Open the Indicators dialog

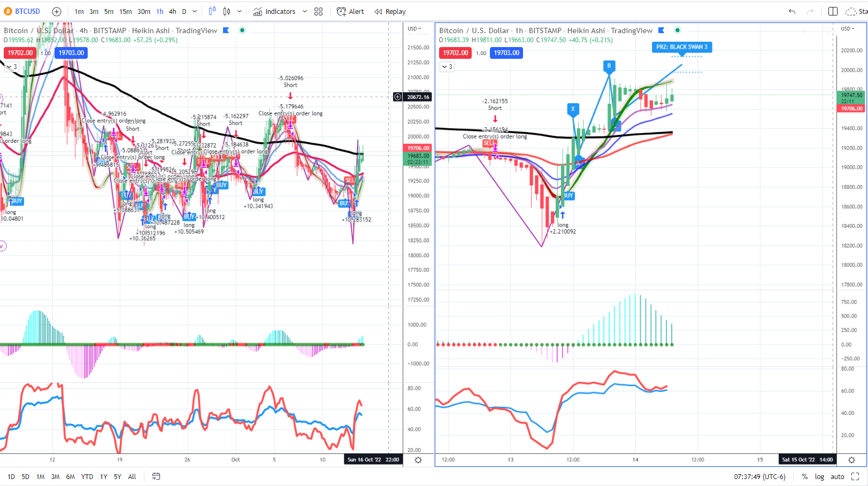pyautogui.click(x=274, y=11)
